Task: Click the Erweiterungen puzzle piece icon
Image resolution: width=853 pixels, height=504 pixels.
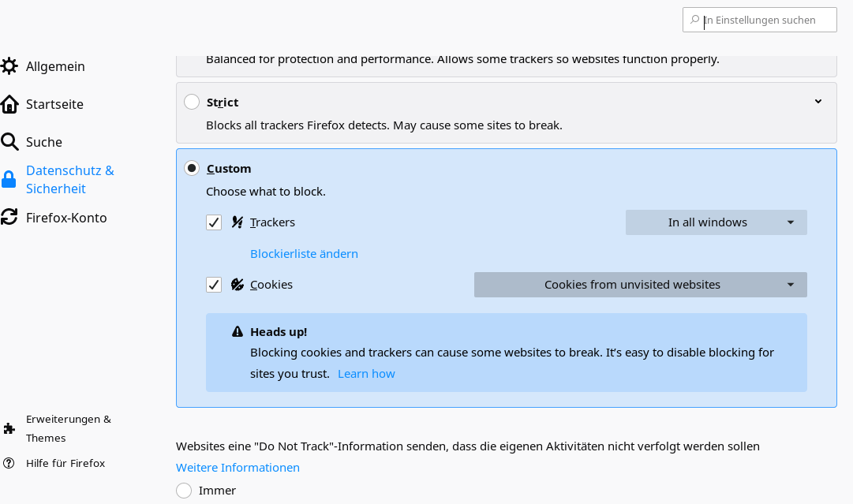Action: [9, 428]
